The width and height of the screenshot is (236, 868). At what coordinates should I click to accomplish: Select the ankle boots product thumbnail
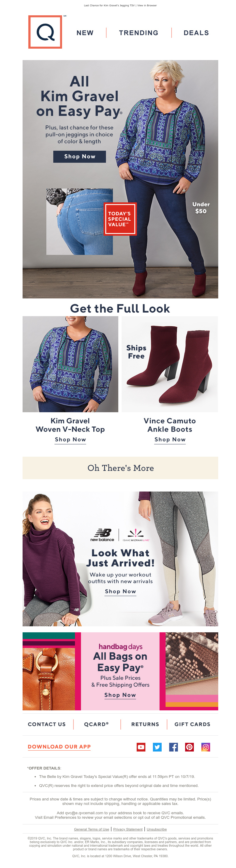click(170, 364)
